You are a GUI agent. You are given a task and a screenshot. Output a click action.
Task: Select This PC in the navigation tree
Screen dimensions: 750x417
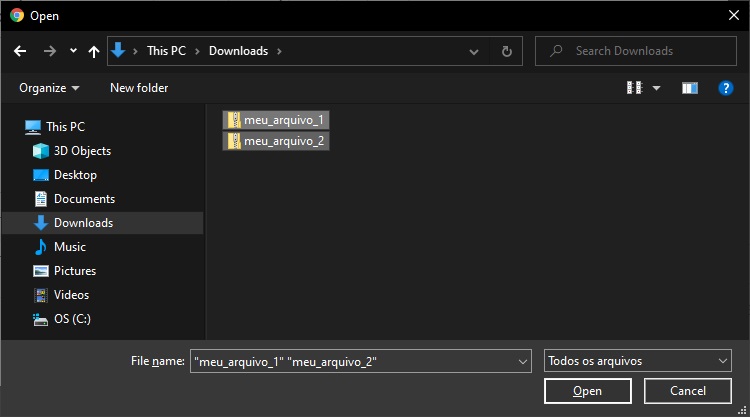pyautogui.click(x=66, y=127)
